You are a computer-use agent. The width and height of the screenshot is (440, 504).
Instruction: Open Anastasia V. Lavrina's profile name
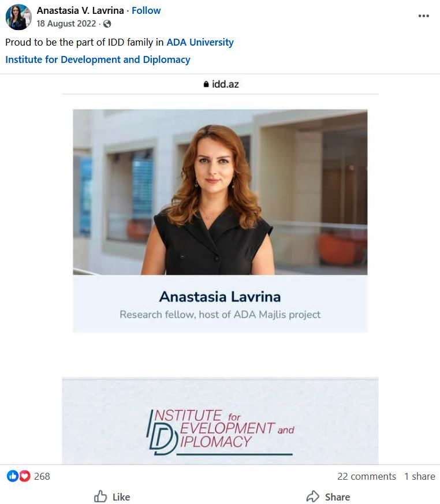[80, 10]
